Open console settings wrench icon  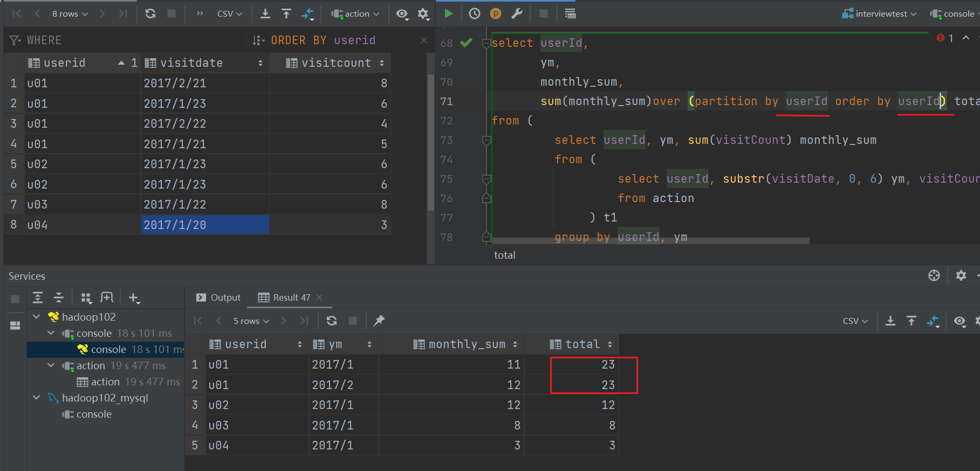[517, 13]
